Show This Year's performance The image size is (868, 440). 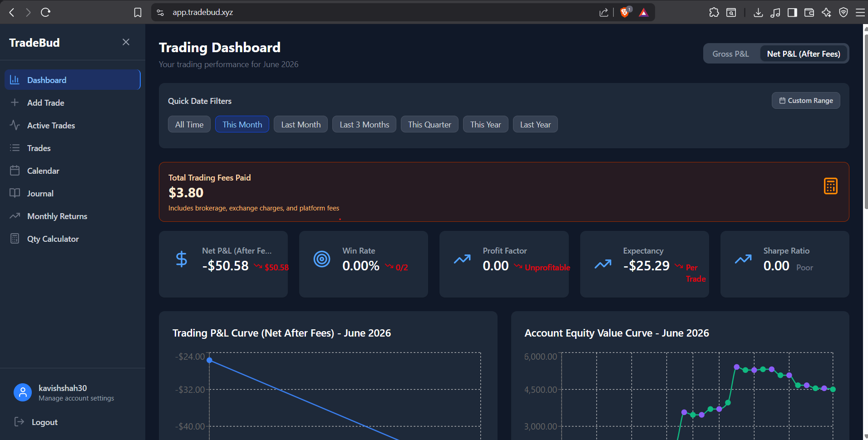pyautogui.click(x=485, y=124)
